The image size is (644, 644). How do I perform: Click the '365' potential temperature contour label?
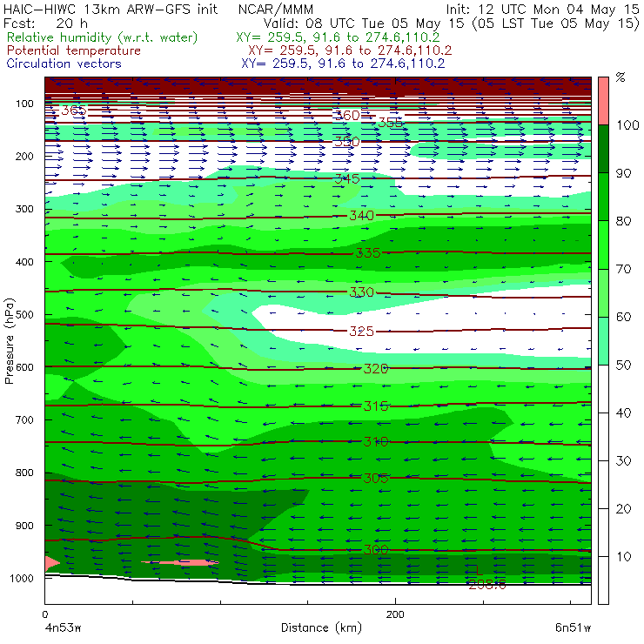(x=73, y=111)
